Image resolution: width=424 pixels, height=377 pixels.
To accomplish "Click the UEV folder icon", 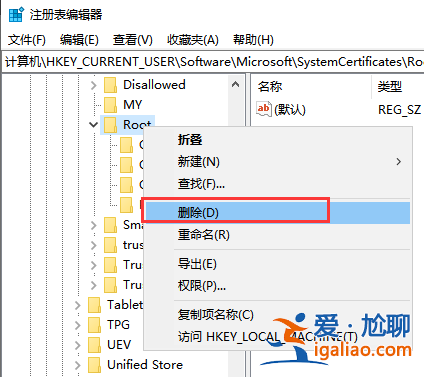I will tap(94, 345).
